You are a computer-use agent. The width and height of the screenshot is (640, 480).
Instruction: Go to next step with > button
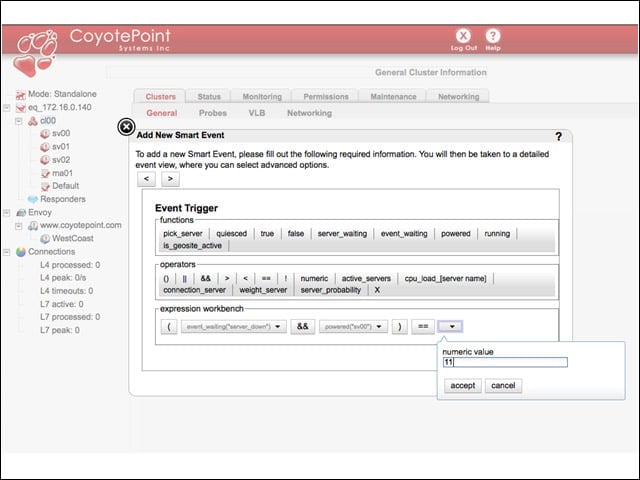pos(170,179)
